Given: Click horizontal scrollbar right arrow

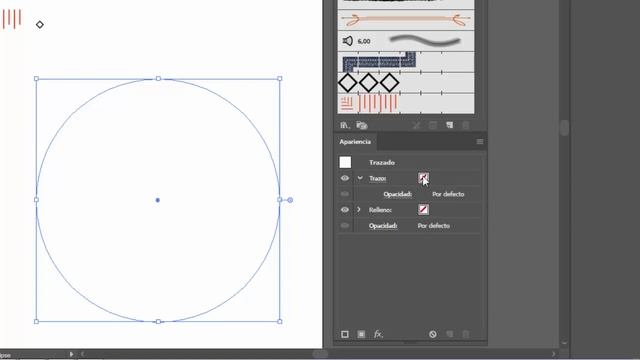Looking at the screenshot, I should 553,354.
